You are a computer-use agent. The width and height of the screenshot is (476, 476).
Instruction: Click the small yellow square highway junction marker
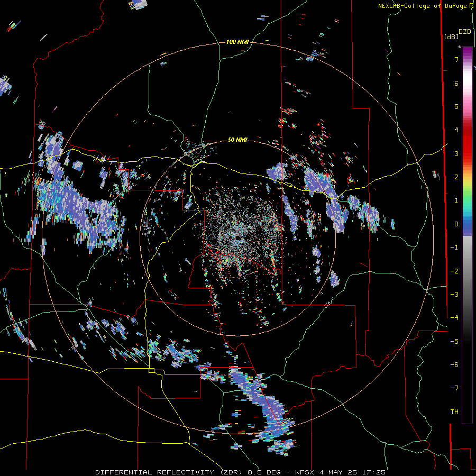point(151,370)
